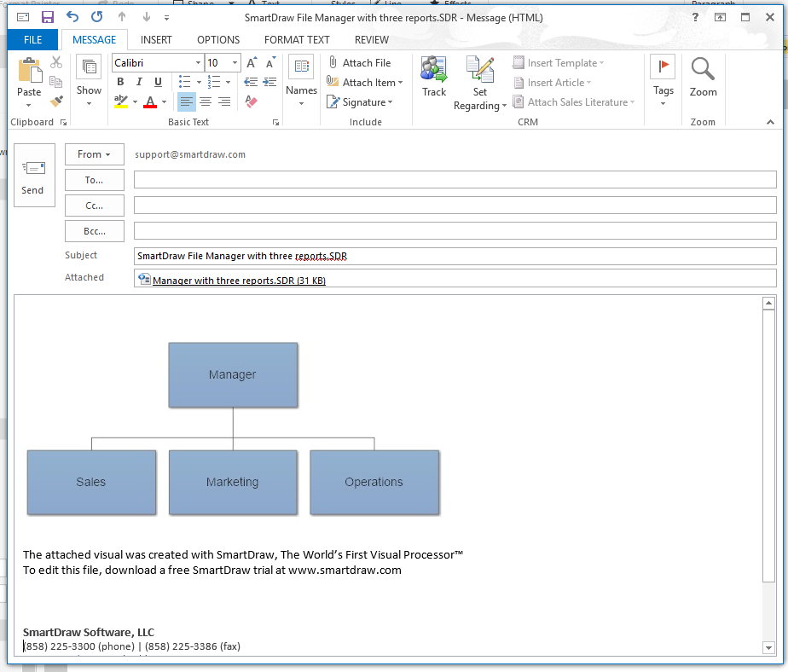Go to previous item with up arrow
This screenshot has width=788, height=672.
click(122, 17)
